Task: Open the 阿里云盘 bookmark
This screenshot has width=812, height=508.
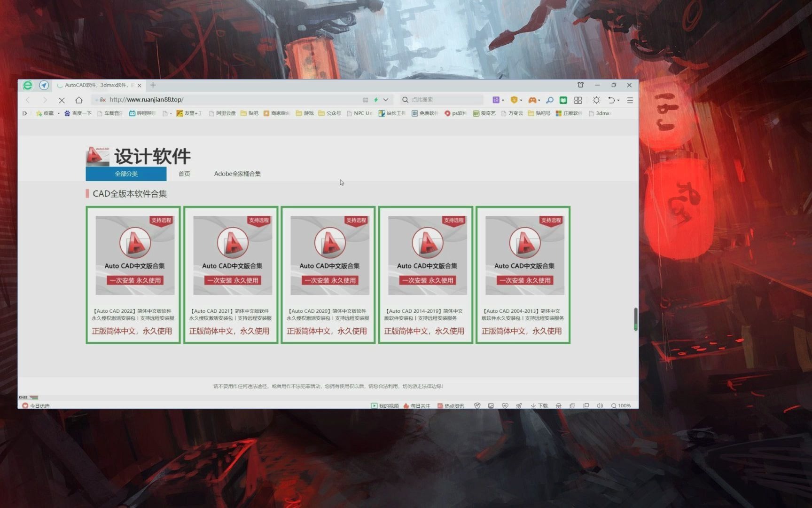Action: 223,113
